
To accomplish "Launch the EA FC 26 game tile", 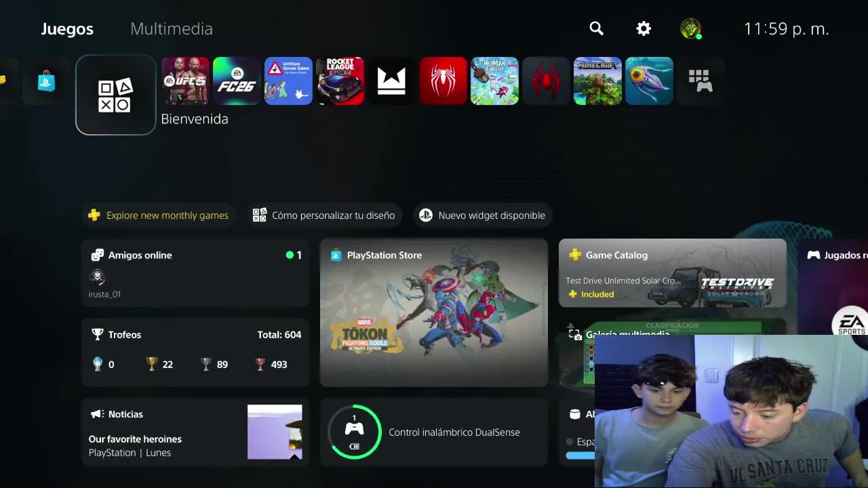I will [237, 81].
